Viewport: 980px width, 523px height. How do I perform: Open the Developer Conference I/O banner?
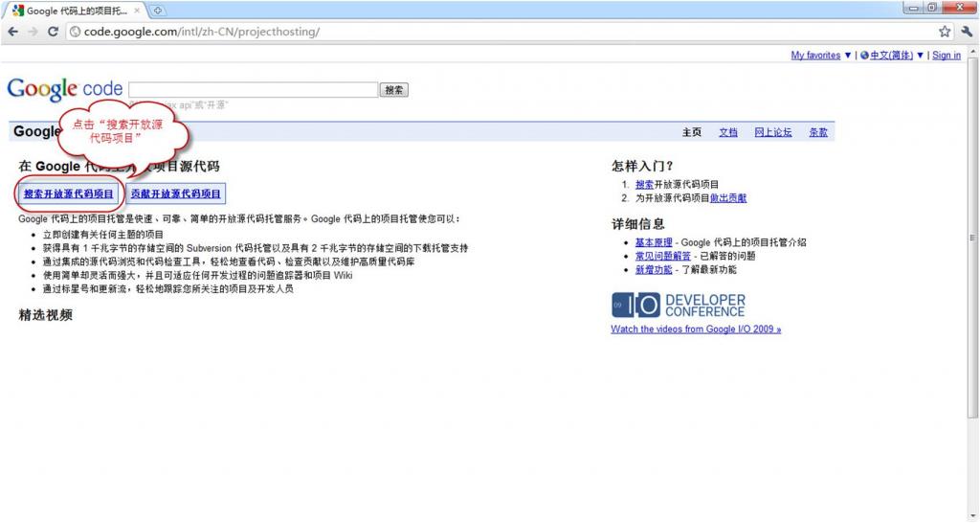pyautogui.click(x=679, y=306)
